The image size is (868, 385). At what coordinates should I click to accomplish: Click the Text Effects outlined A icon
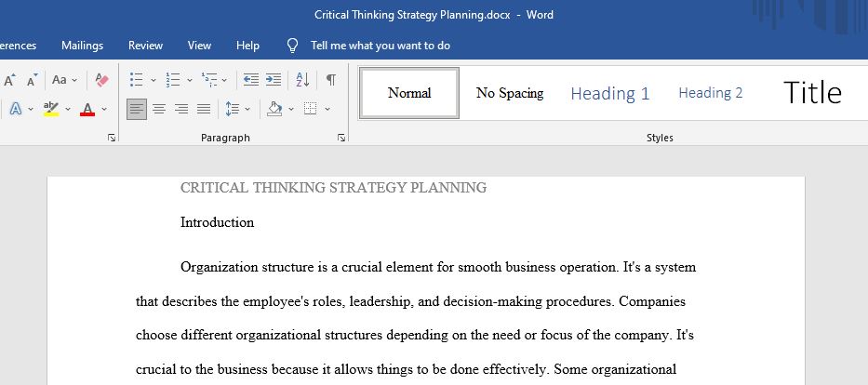click(x=16, y=109)
